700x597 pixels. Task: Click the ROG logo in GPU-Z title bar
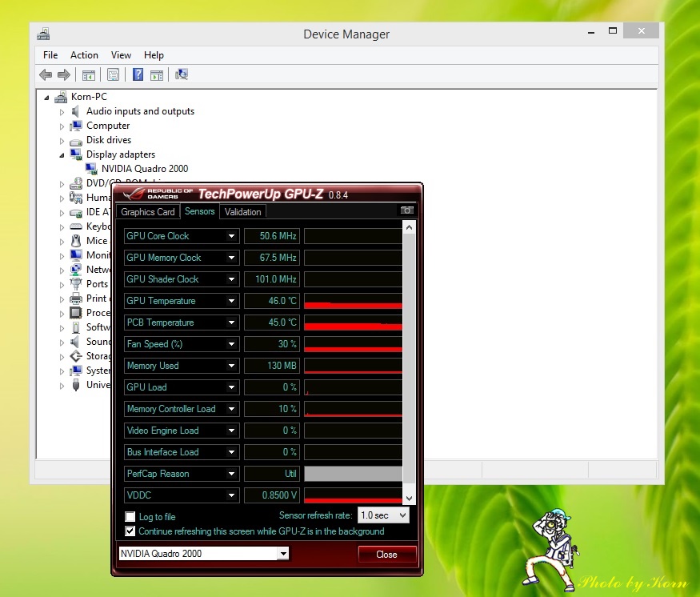click(x=134, y=194)
